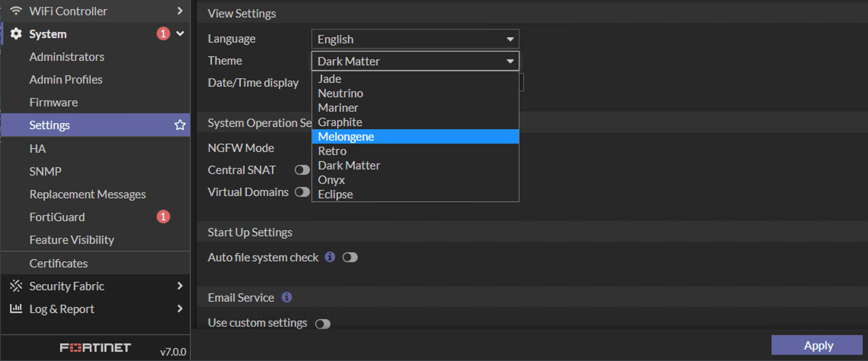The image size is (868, 361).
Task: Click the Security Fabric icon
Action: 16,286
